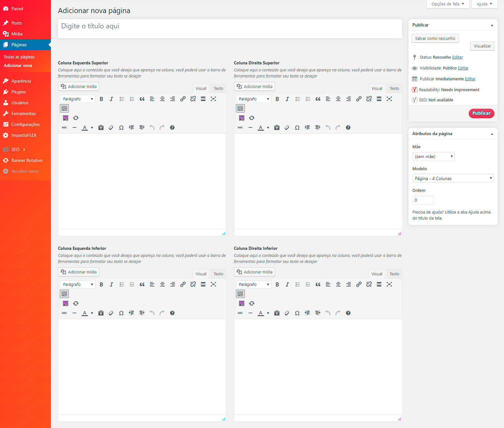This screenshot has height=428, width=504.
Task: Insert link in Coluna Esquerda Superior editor
Action: 183,99
